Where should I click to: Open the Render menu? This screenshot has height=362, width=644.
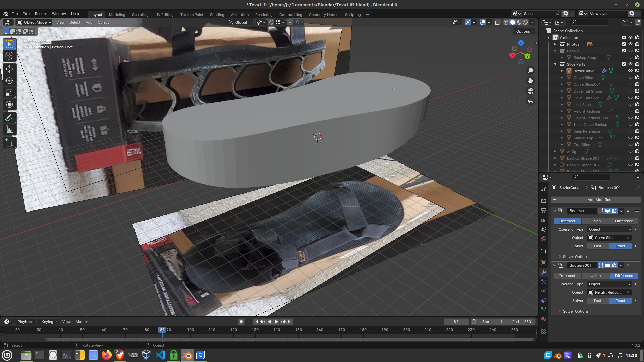point(41,14)
